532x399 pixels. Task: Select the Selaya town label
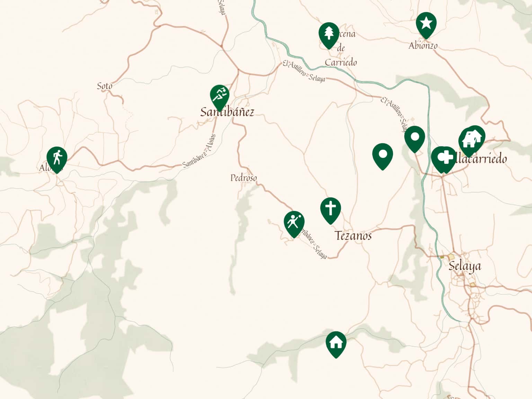[464, 266]
